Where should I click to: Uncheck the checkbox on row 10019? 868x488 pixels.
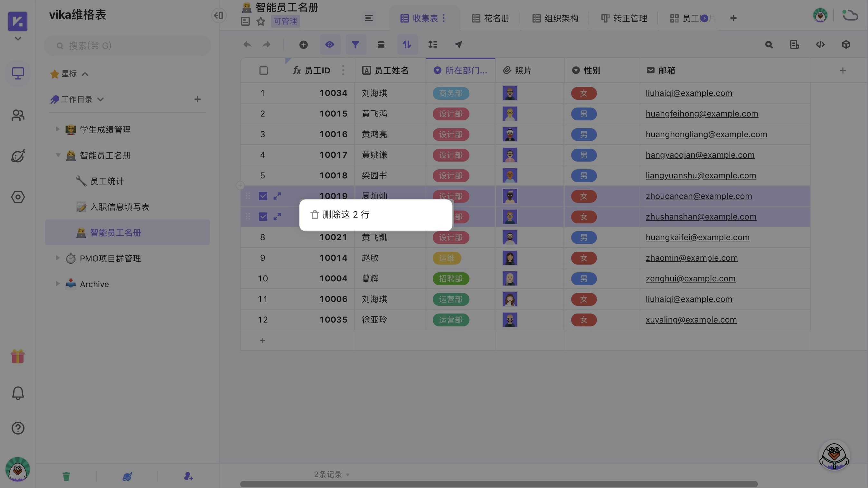[263, 196]
